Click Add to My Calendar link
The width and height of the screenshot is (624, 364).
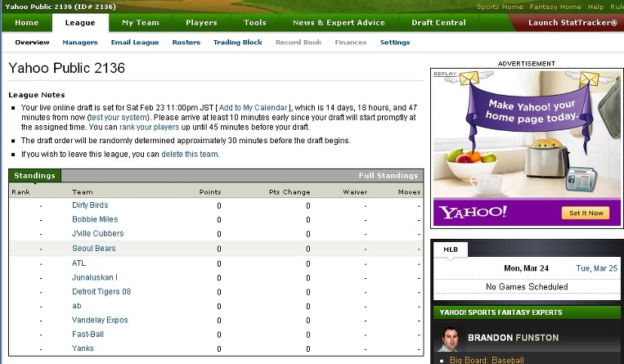pyautogui.click(x=253, y=107)
